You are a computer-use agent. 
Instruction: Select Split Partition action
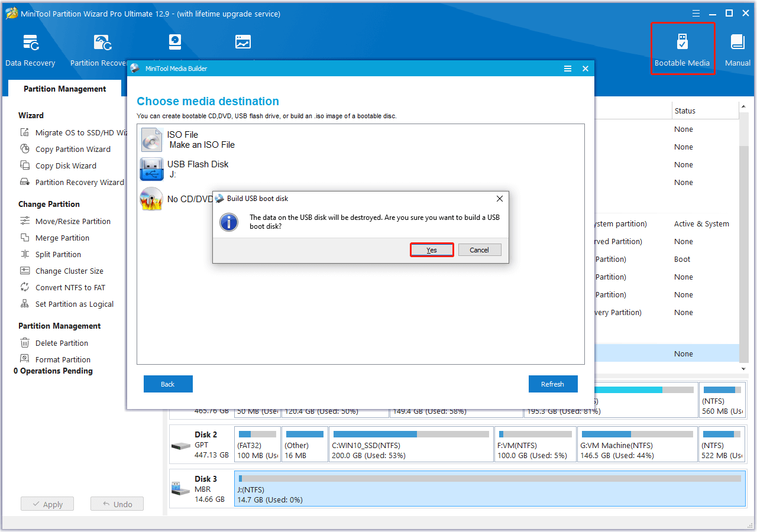(x=50, y=255)
